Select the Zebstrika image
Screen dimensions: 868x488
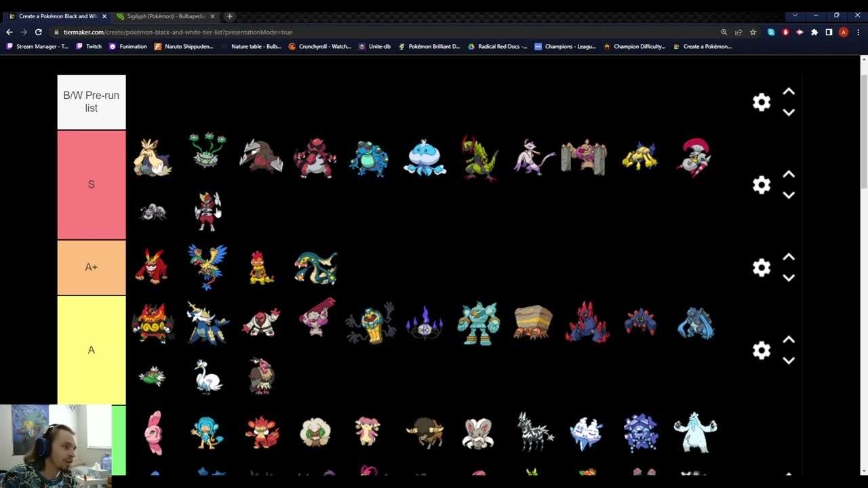pos(534,432)
